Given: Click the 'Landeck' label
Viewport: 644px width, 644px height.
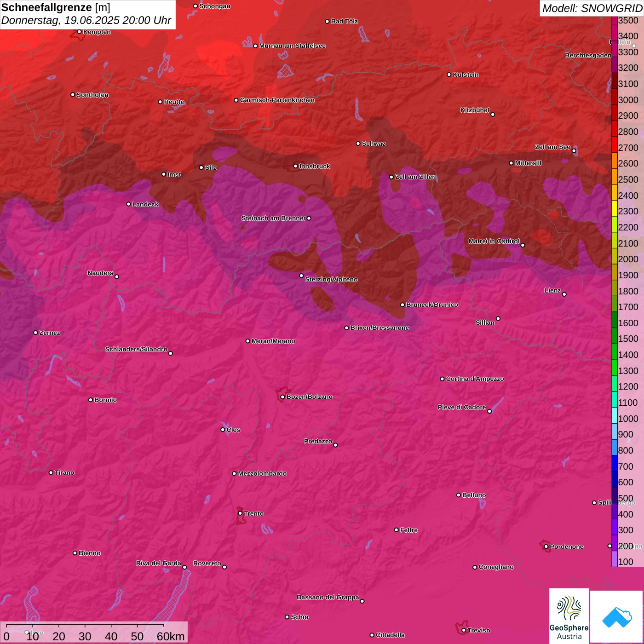Looking at the screenshot, I should pos(145,204).
